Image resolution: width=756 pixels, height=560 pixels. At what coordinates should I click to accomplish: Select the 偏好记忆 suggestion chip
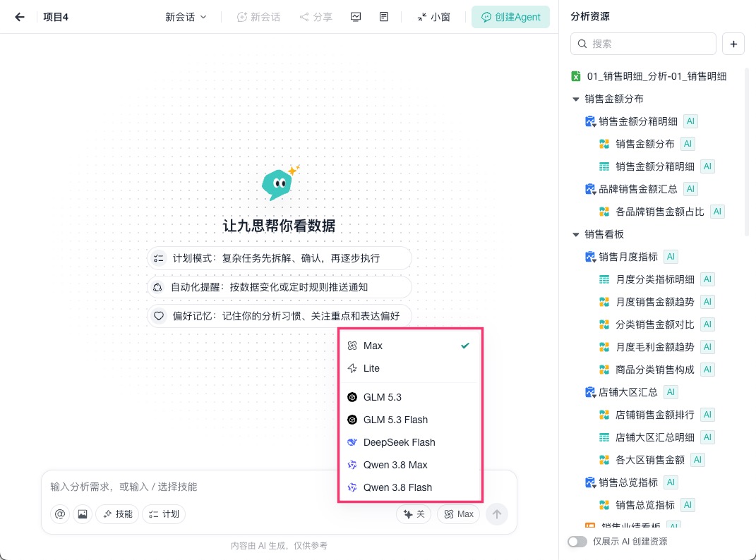click(279, 316)
